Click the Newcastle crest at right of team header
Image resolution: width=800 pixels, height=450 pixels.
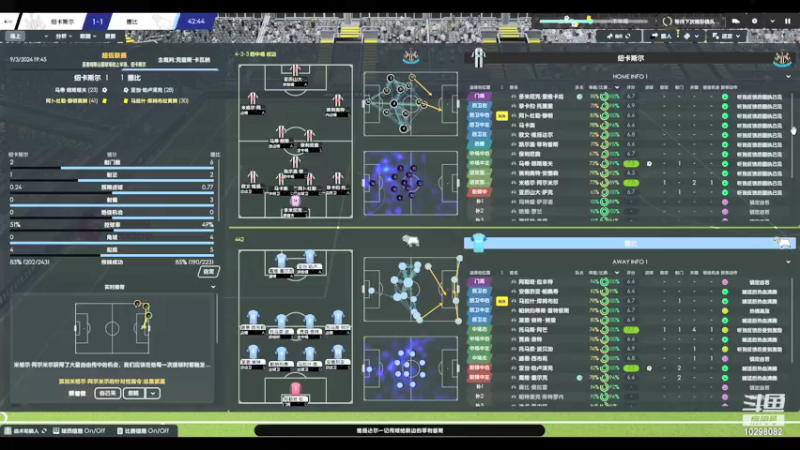(x=782, y=59)
